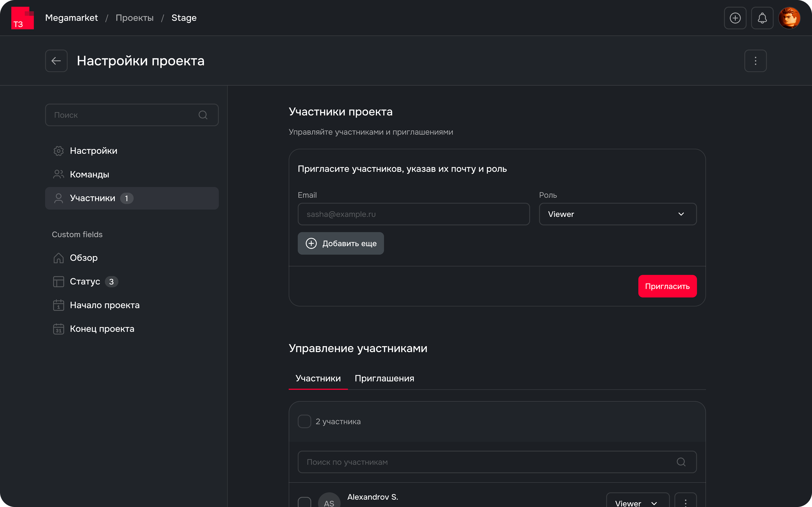The width and height of the screenshot is (812, 507).
Task: Focus the Email input field
Action: 413,214
